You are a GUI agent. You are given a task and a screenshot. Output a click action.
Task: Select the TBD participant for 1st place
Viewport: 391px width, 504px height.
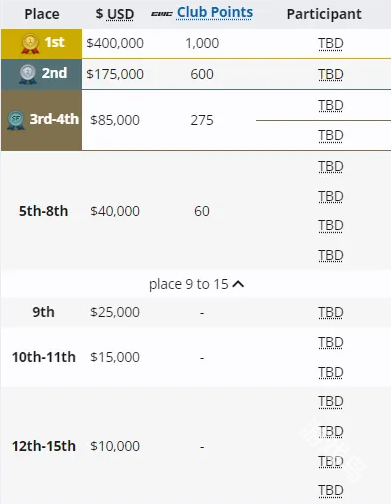[331, 44]
